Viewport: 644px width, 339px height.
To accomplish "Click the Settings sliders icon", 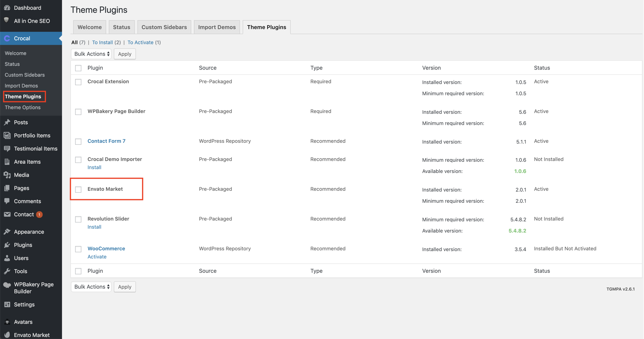I will point(7,305).
